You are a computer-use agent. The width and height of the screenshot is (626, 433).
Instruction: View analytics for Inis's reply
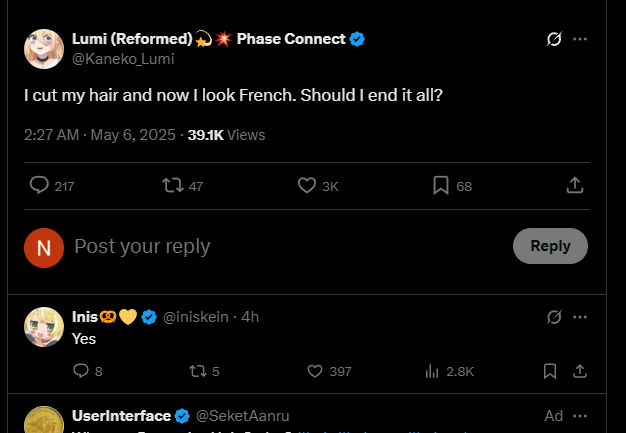[432, 371]
